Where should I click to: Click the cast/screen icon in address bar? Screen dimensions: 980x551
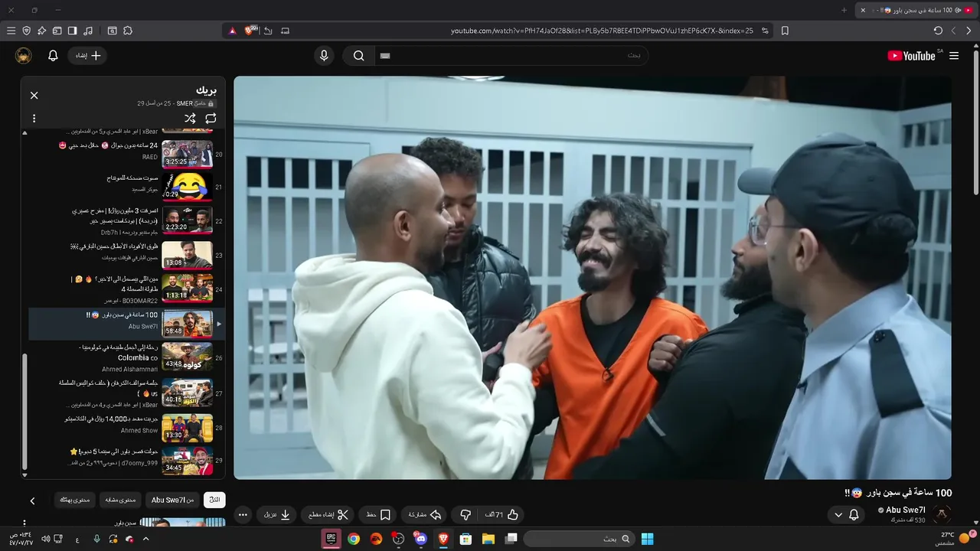pos(285,31)
